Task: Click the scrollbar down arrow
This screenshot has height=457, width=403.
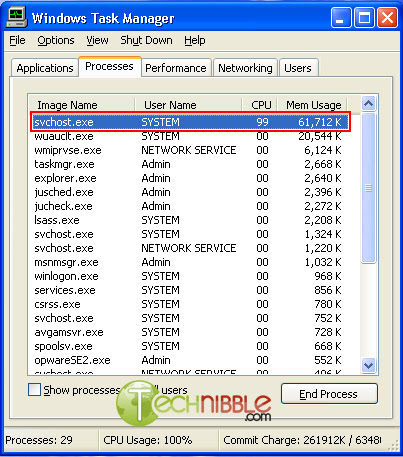Action: coord(368,365)
